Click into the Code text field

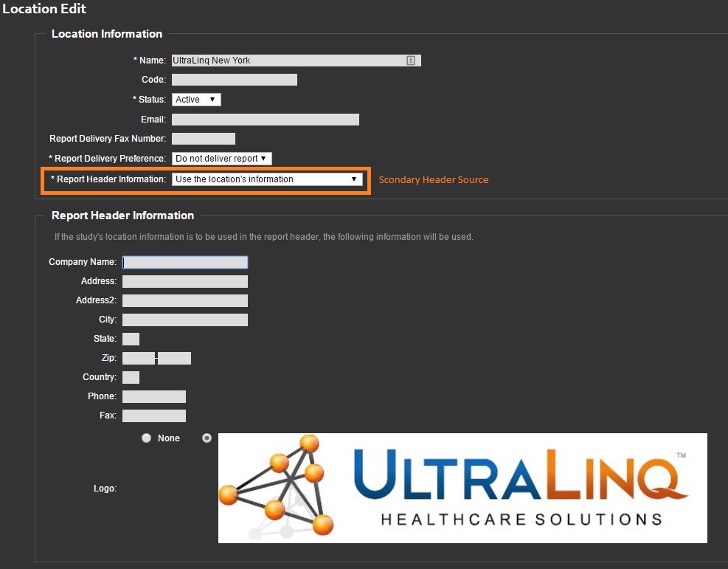pos(235,80)
